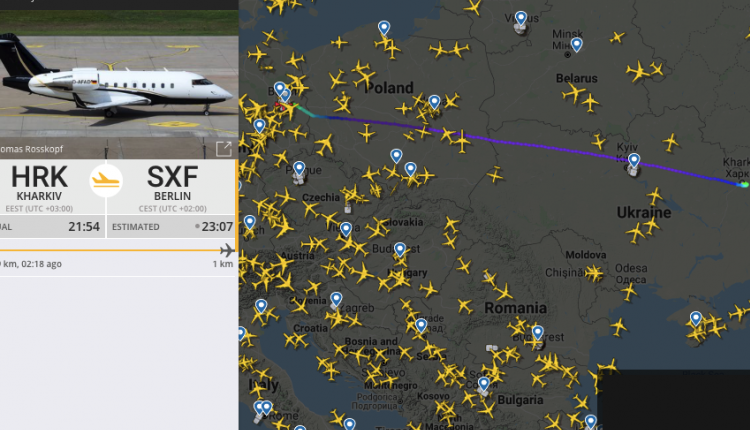Select airport pin on Crimea peninsula
The width and height of the screenshot is (750, 430).
[695, 319]
